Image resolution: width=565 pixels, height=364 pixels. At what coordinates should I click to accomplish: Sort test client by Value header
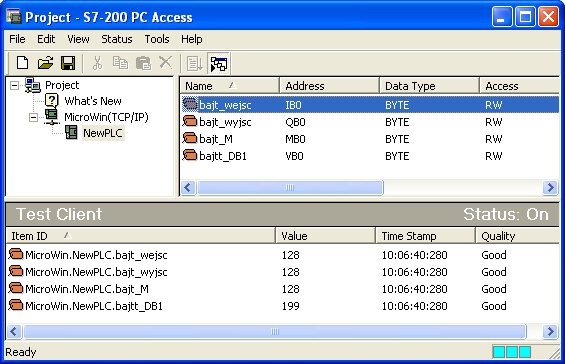tap(325, 236)
